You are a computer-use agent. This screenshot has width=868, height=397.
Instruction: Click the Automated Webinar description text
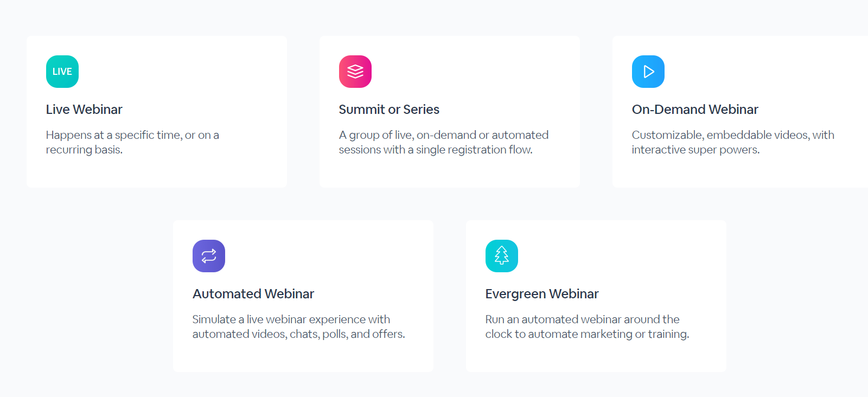(299, 326)
